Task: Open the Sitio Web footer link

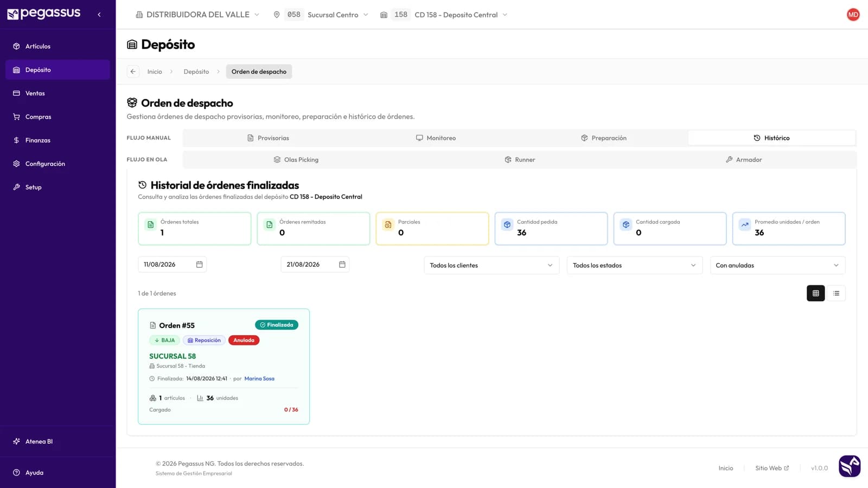Action: (x=772, y=468)
